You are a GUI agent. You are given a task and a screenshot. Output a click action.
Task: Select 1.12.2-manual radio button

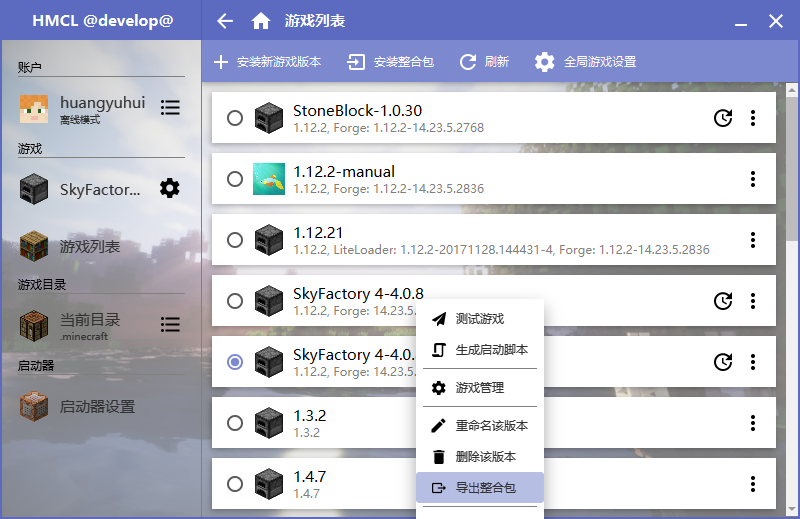[x=235, y=179]
